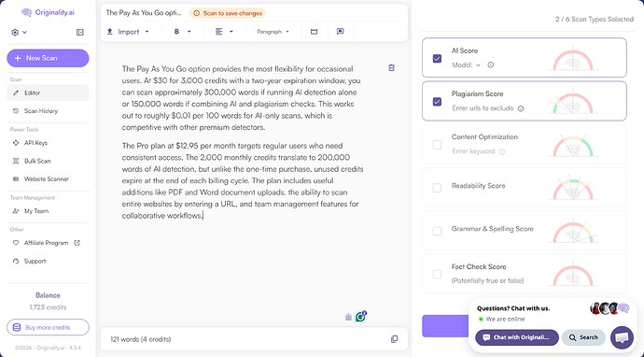Click the Enter keyword field
This screenshot has width=644, height=357.
click(473, 151)
